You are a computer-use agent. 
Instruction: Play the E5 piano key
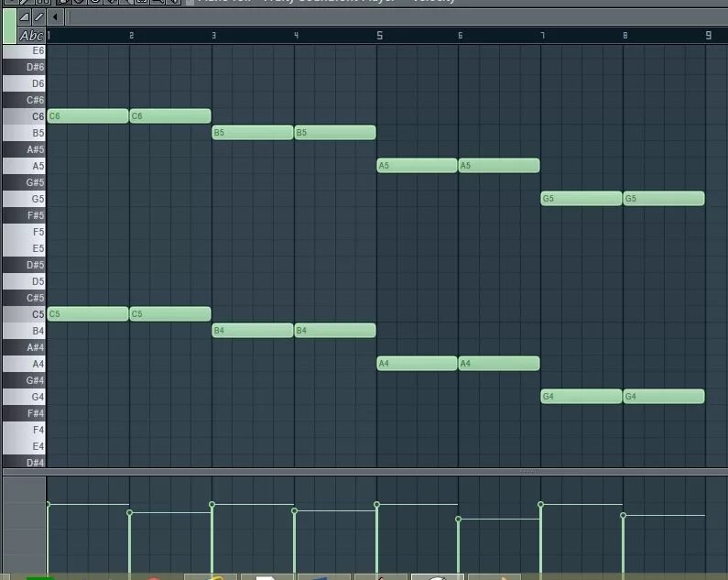(24, 248)
